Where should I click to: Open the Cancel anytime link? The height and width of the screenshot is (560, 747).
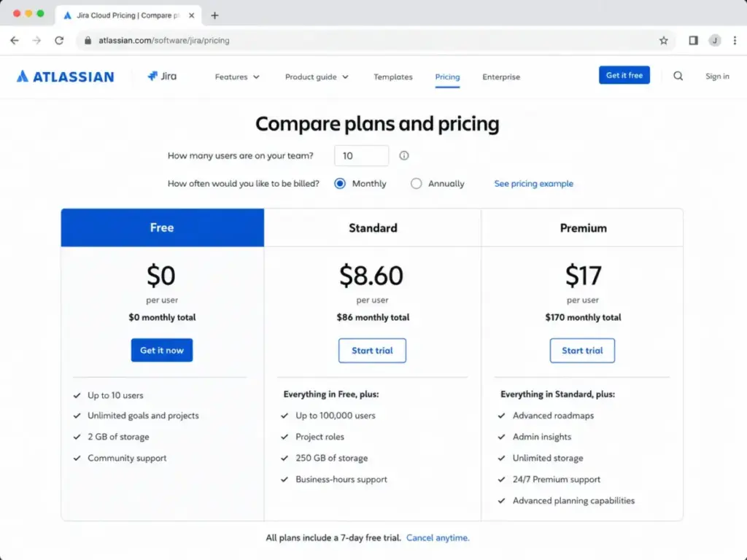pyautogui.click(x=438, y=537)
